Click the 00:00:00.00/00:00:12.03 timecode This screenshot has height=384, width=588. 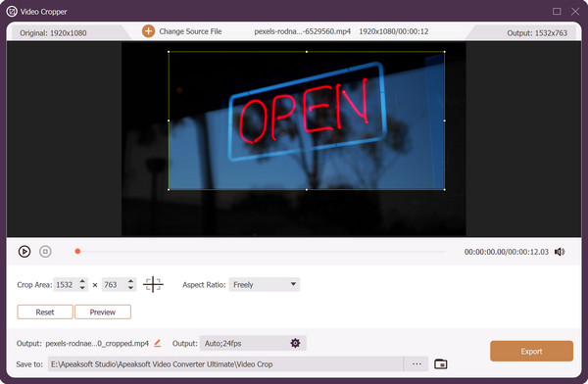(507, 252)
